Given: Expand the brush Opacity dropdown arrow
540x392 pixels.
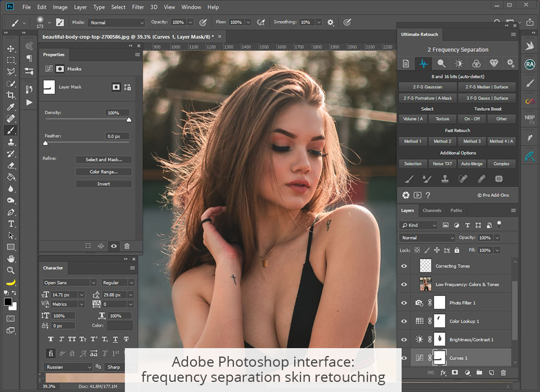Looking at the screenshot, I should tap(191, 22).
